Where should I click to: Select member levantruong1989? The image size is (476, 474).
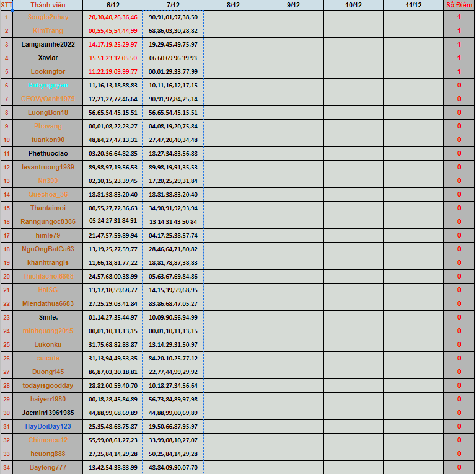(48, 167)
